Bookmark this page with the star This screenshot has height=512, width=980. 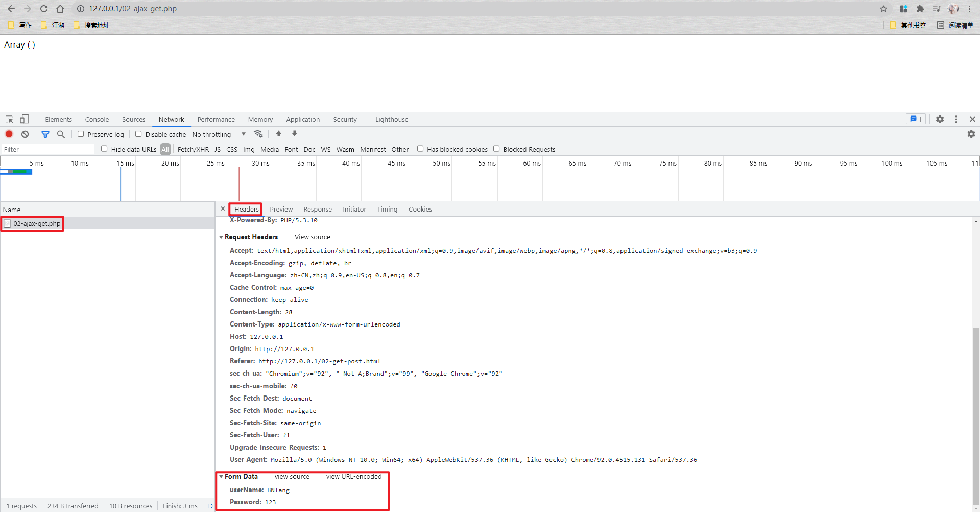tap(883, 9)
